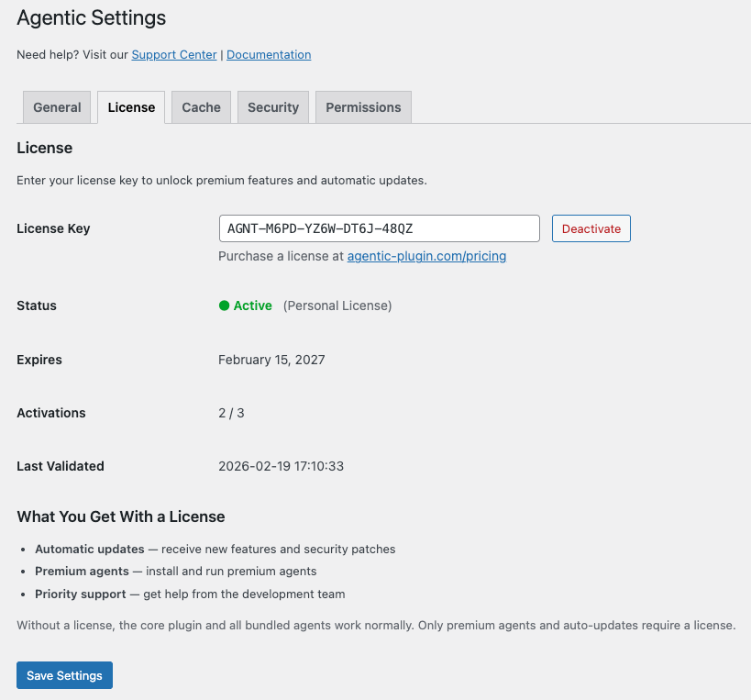Save the plugin settings
Viewport: 751px width, 700px height.
[x=64, y=674]
